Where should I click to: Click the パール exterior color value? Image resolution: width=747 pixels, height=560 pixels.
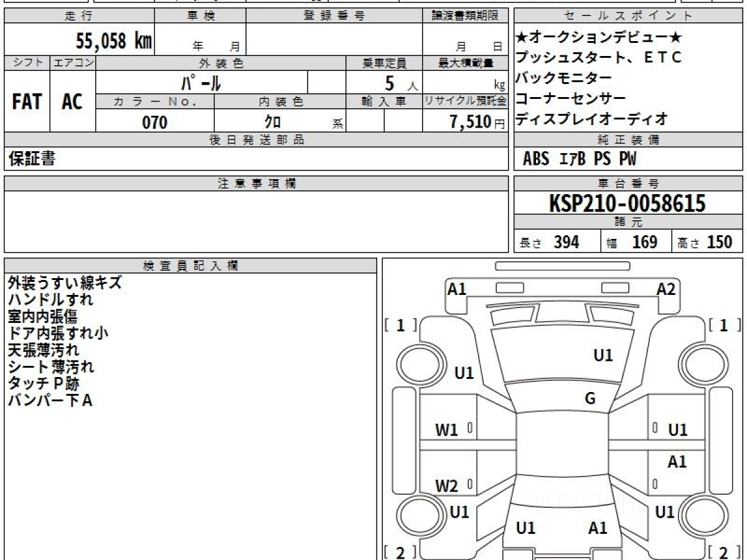tap(201, 83)
